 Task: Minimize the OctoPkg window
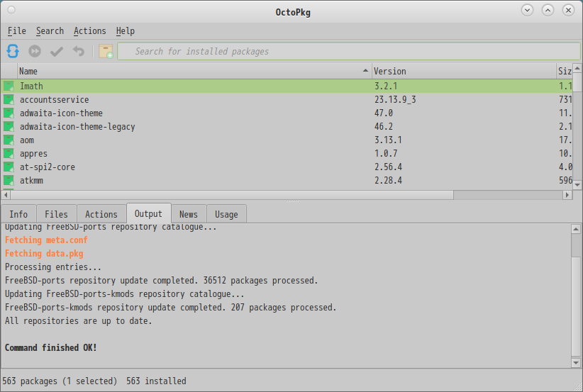[527, 10]
